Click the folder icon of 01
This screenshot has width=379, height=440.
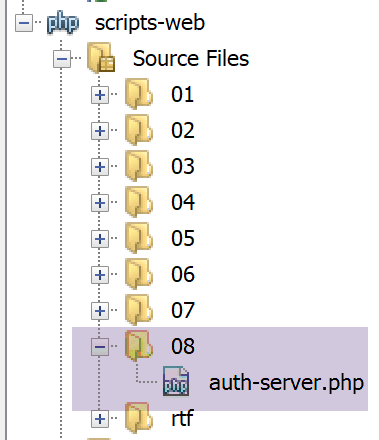click(139, 94)
